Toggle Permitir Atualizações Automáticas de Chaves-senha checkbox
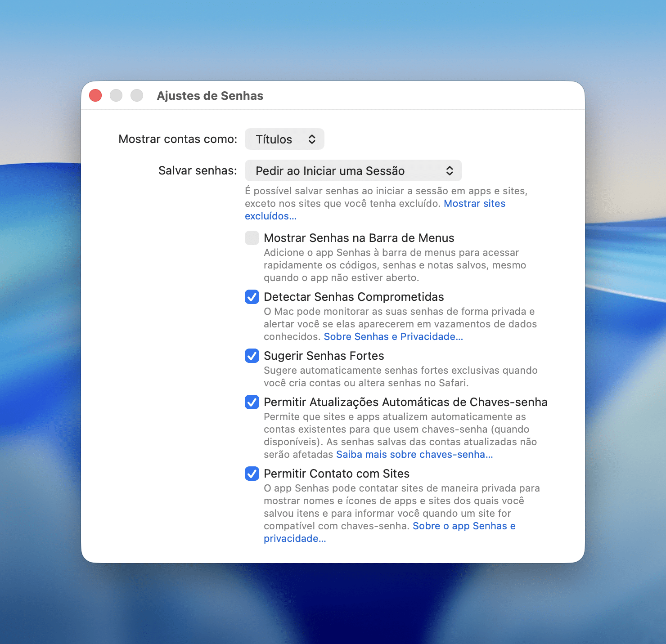Screen dimensions: 666x644 pyautogui.click(x=252, y=402)
